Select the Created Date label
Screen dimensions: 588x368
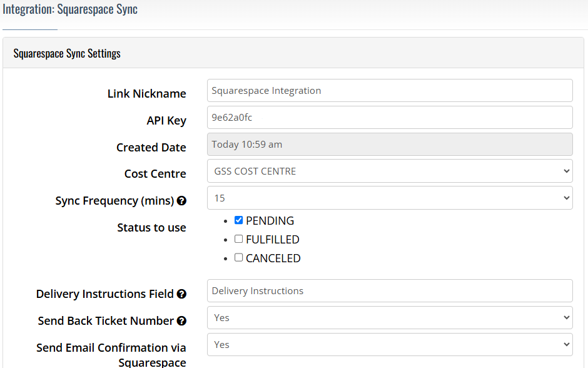(151, 148)
